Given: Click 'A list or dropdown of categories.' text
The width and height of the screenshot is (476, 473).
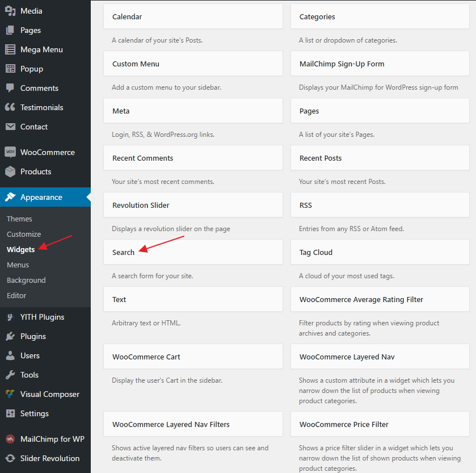Looking at the screenshot, I should pyautogui.click(x=348, y=40).
